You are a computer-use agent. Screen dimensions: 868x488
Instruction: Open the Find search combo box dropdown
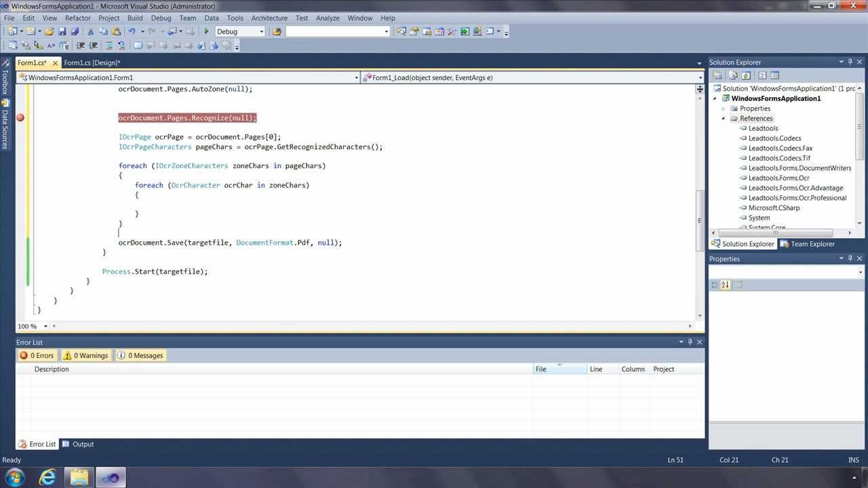387,31
